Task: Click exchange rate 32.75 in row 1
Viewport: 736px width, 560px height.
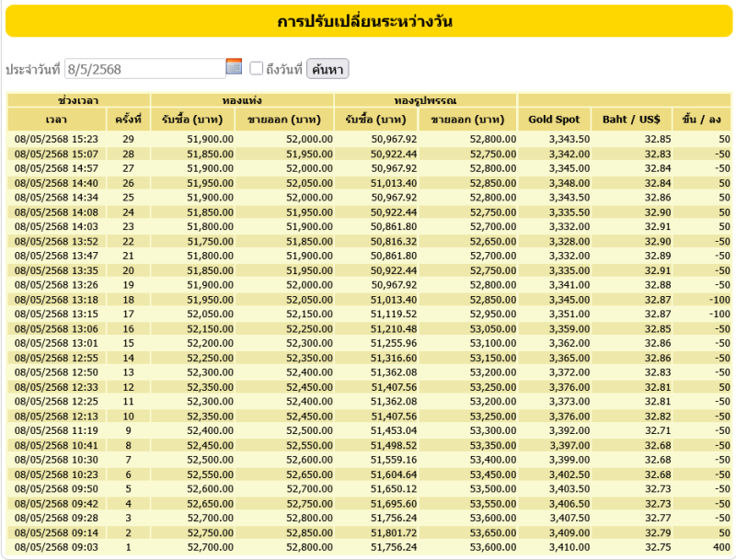Action: click(x=658, y=547)
